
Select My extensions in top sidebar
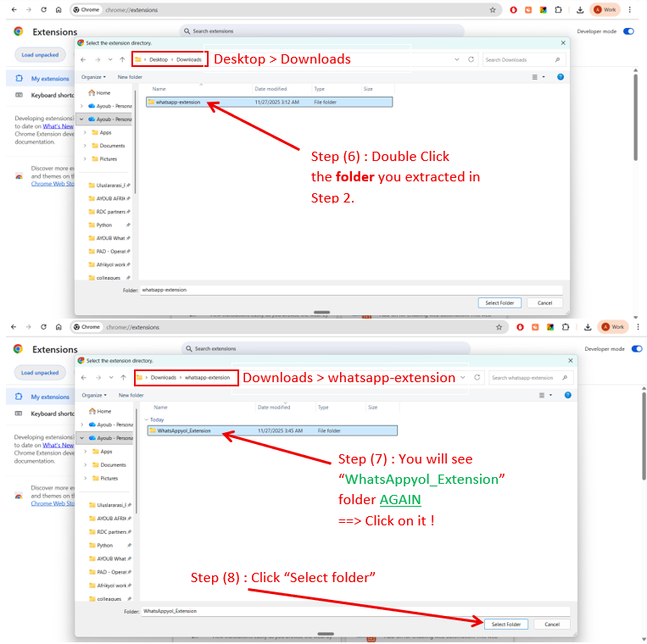click(x=49, y=79)
